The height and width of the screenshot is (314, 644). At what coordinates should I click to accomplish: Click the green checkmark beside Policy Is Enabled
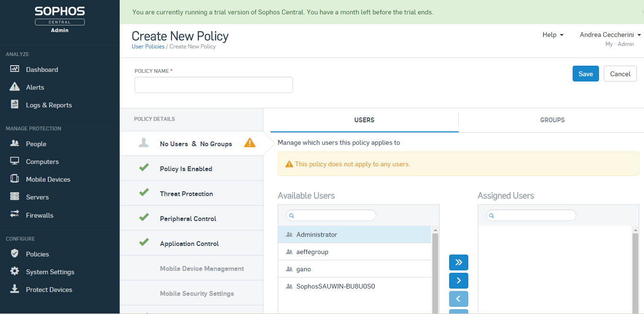(144, 168)
